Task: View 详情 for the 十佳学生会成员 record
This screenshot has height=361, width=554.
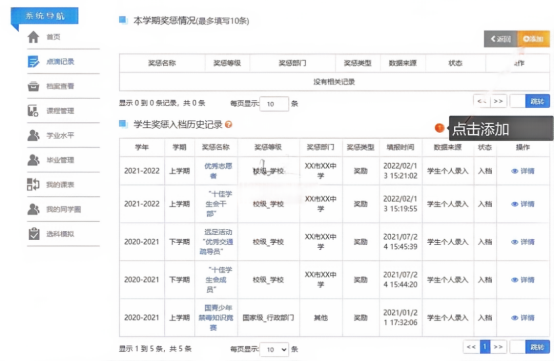Action: click(523, 280)
